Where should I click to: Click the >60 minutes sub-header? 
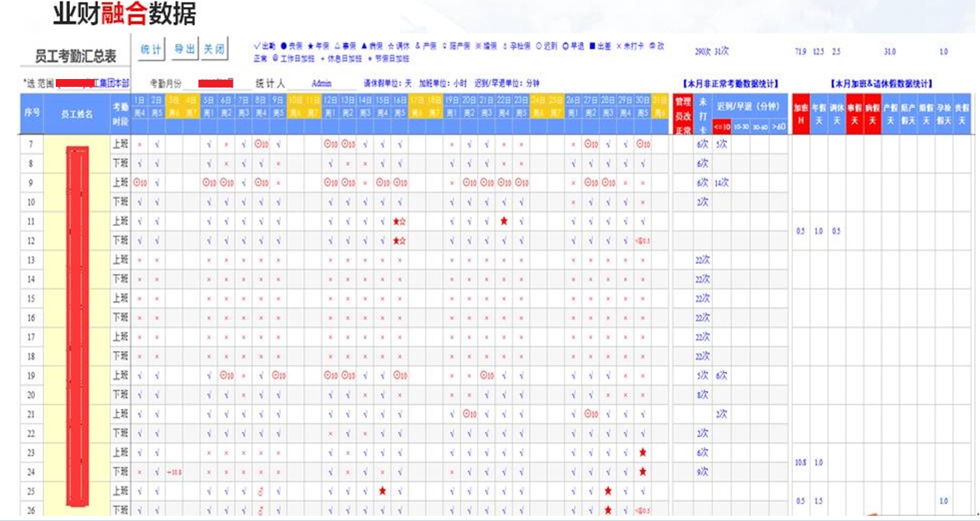pyautogui.click(x=779, y=127)
